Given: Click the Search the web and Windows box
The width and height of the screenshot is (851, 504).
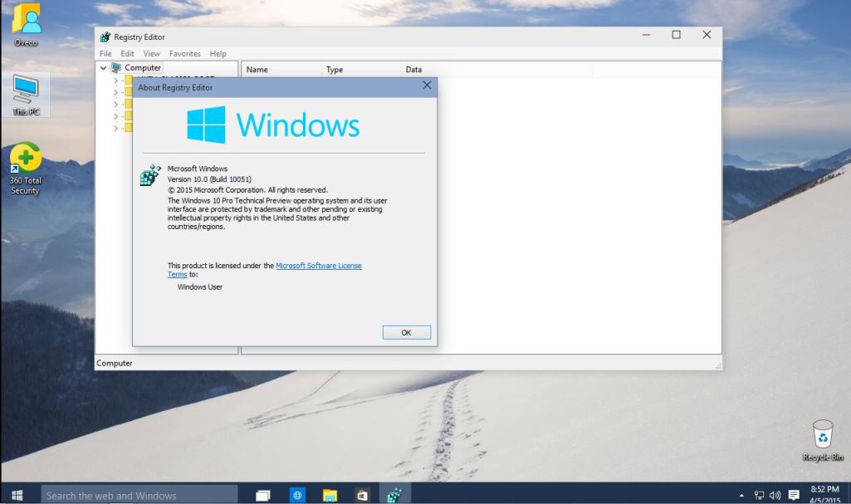Looking at the screenshot, I should coord(139,495).
